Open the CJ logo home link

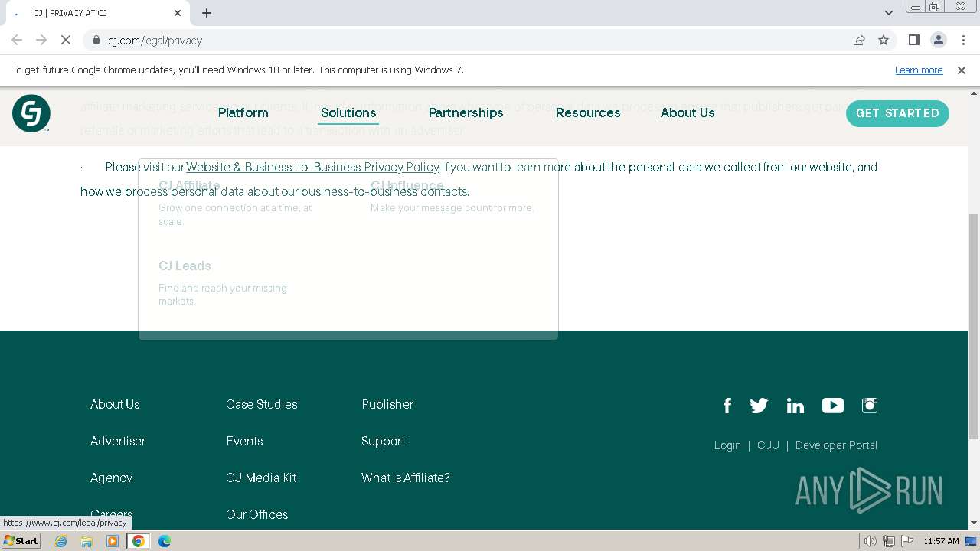pyautogui.click(x=31, y=113)
